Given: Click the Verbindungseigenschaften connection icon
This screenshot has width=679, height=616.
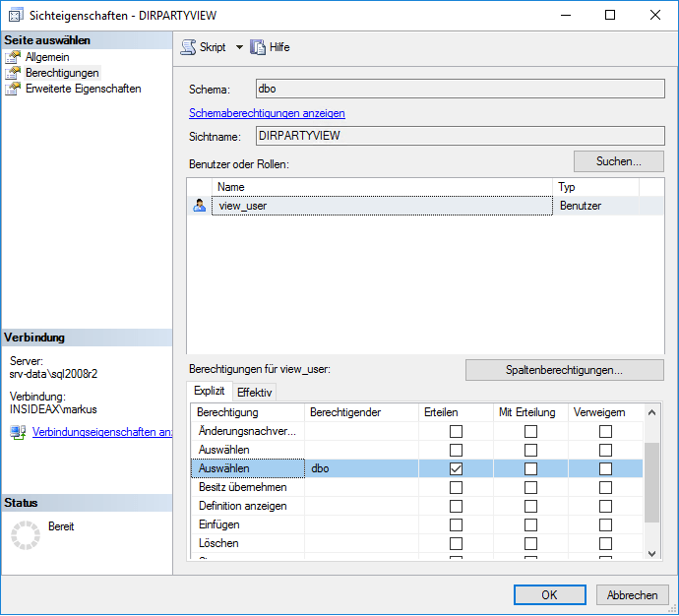Looking at the screenshot, I should [18, 432].
